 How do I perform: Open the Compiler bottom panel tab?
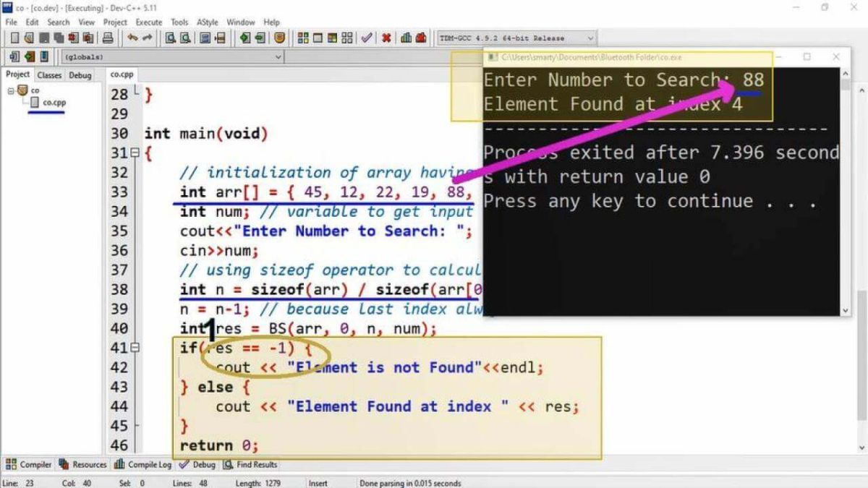(30, 465)
